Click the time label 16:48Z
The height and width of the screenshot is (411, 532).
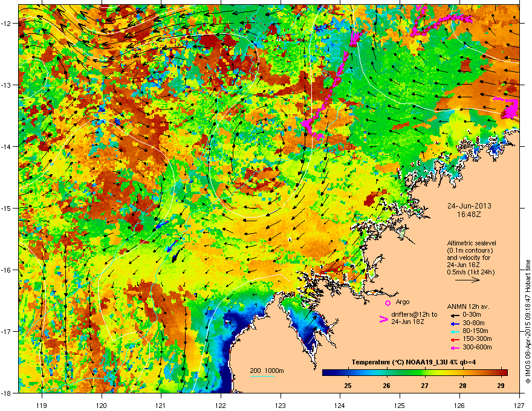coord(469,215)
